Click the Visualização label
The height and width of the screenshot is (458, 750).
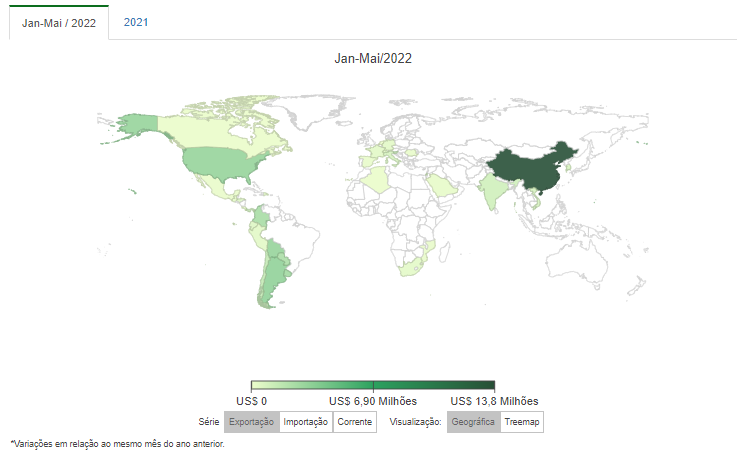415,422
